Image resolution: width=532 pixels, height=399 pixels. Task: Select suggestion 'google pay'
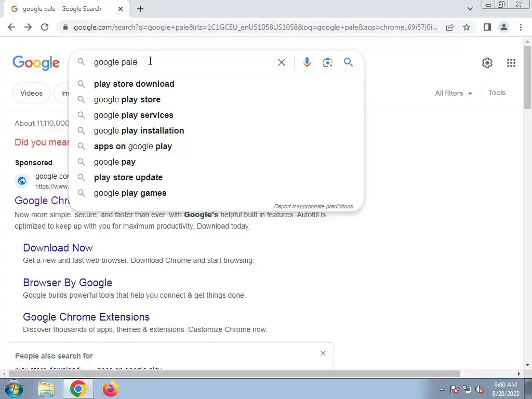point(217,162)
